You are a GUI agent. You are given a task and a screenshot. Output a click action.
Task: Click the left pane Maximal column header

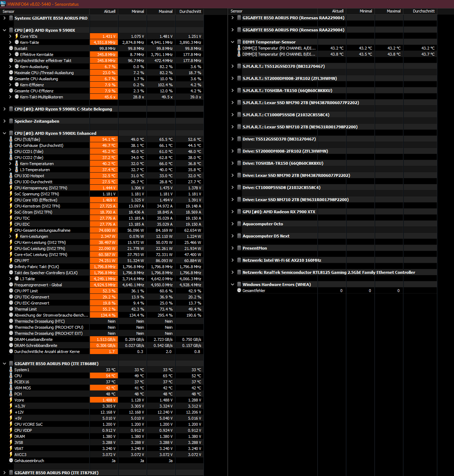coord(161,11)
